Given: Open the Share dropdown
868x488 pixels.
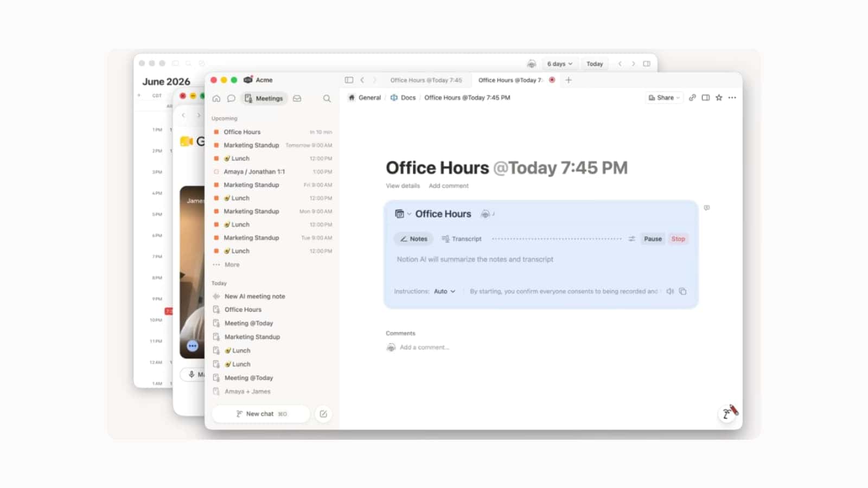Looking at the screenshot, I should 664,98.
